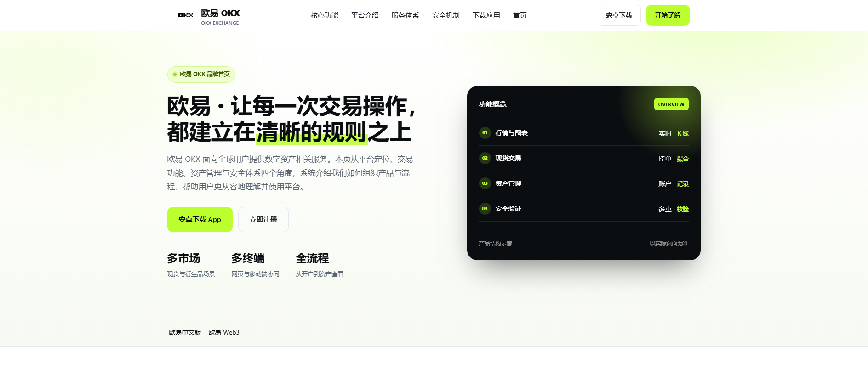Viewport: 868px width, 376px height.
Task: Click the 04 number badge for 安全验证
Action: (x=485, y=209)
